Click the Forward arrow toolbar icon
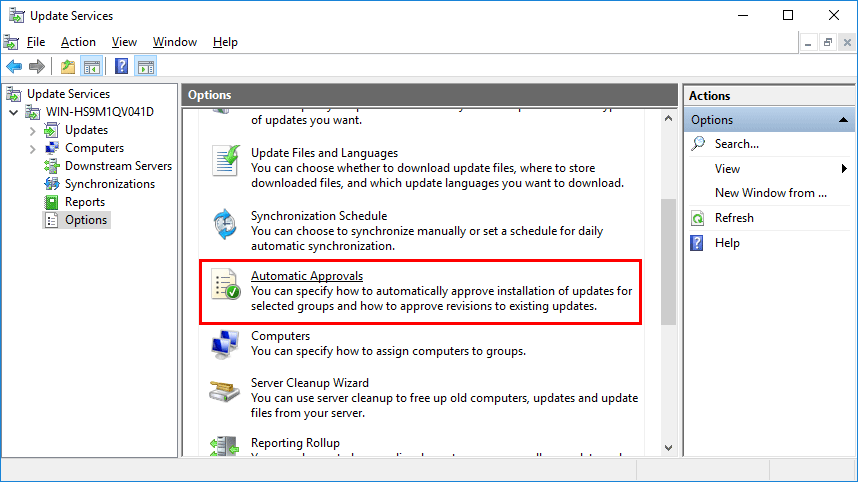This screenshot has width=858, height=482. (37, 67)
